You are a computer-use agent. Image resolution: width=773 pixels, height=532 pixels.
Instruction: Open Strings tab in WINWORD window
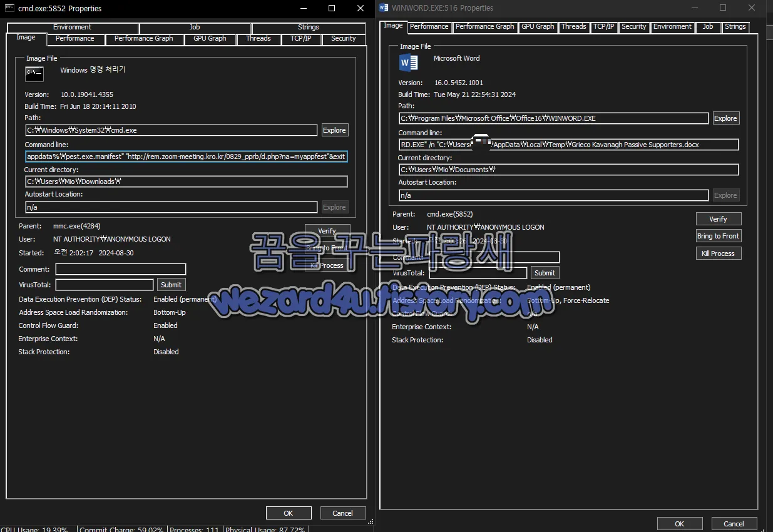coord(735,27)
